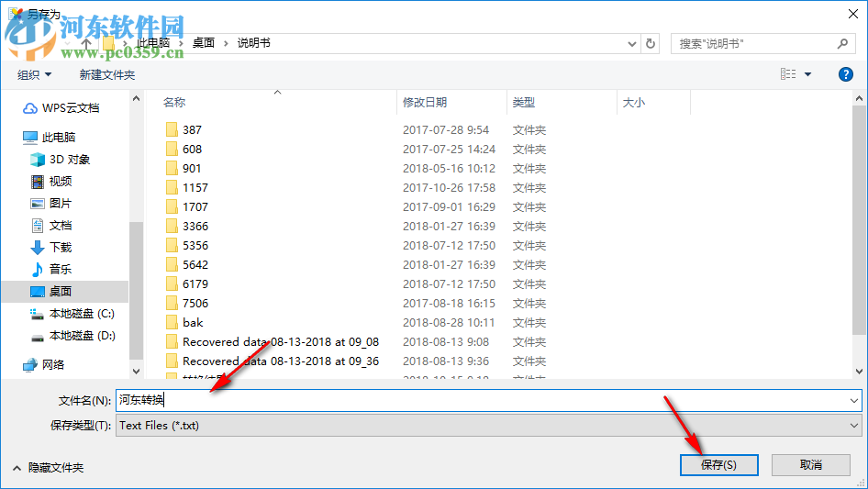Collapse folders via 隐藏文件夹
The image size is (868, 489).
pyautogui.click(x=48, y=468)
